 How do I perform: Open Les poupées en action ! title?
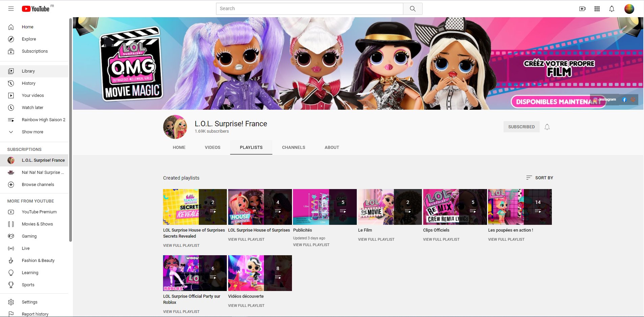[510, 230]
